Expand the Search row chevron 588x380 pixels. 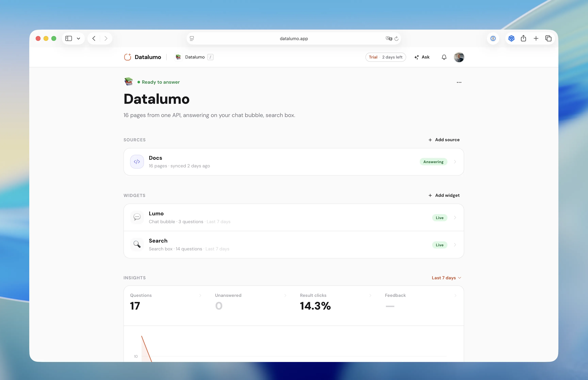[x=455, y=245]
